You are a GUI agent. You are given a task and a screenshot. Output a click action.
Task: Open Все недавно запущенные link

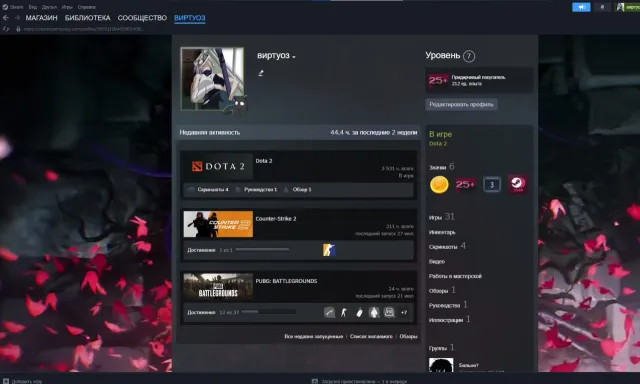point(313,336)
